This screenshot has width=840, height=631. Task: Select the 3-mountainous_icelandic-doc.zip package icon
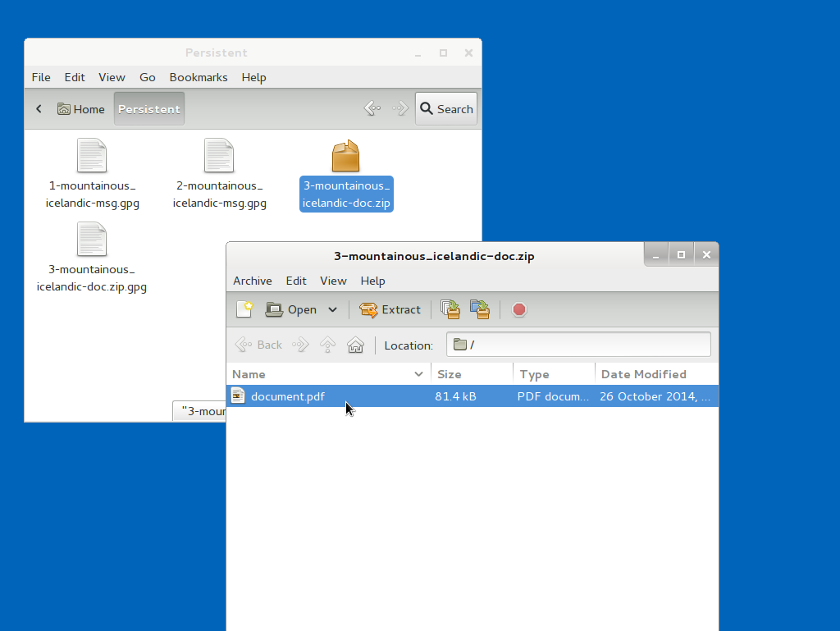click(345, 156)
